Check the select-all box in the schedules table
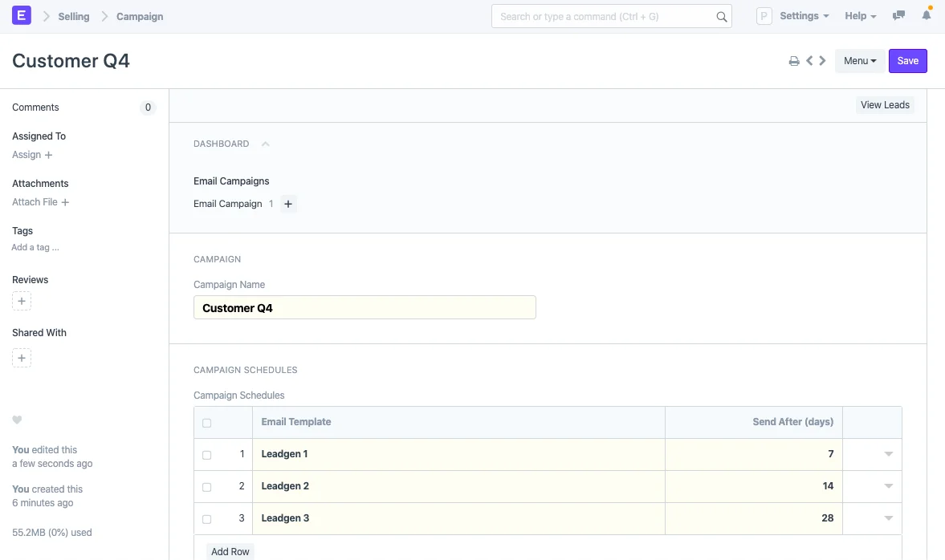 click(x=206, y=423)
